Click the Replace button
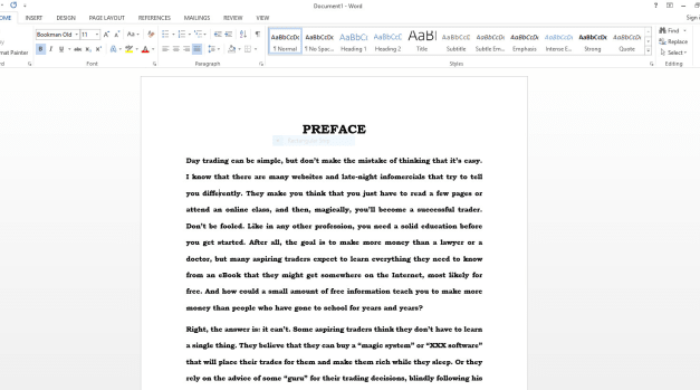The height and width of the screenshot is (390, 700). click(673, 41)
